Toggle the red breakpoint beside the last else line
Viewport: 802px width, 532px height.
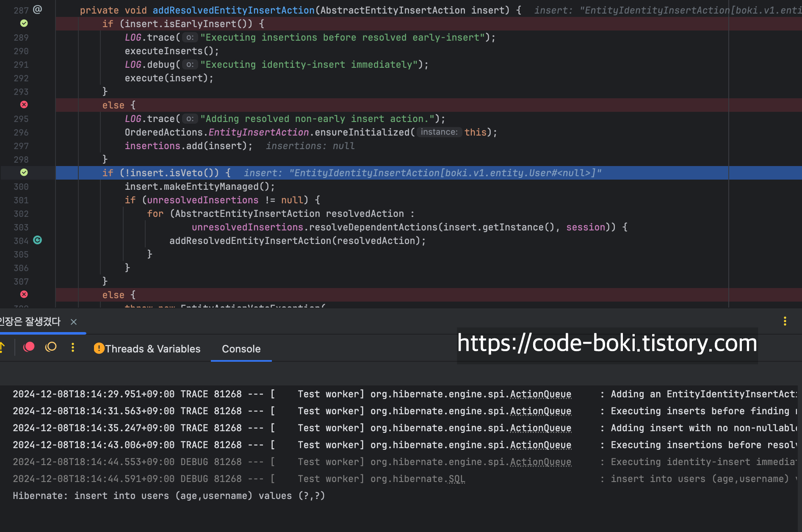pyautogui.click(x=24, y=294)
